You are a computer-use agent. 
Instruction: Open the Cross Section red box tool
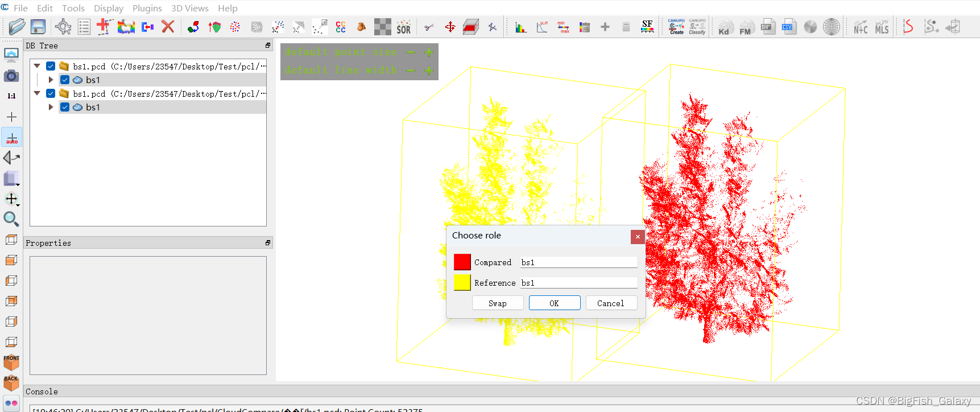[x=471, y=27]
